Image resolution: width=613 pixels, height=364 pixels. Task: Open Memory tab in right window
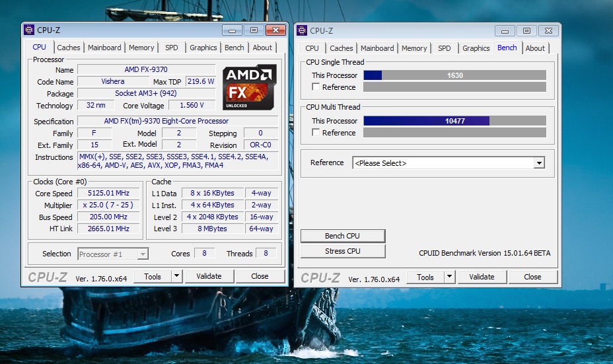pyautogui.click(x=414, y=48)
